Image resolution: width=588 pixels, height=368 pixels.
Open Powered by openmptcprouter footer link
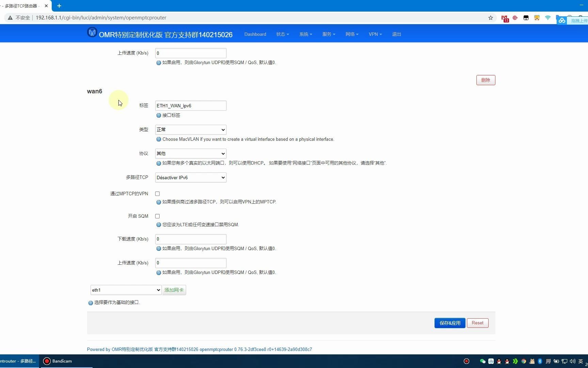[x=199, y=350]
